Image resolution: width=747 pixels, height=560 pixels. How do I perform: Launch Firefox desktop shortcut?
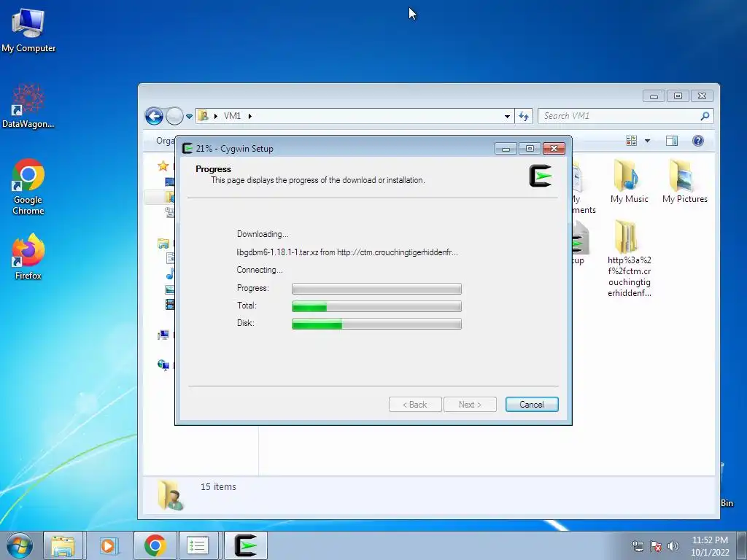pos(28,256)
